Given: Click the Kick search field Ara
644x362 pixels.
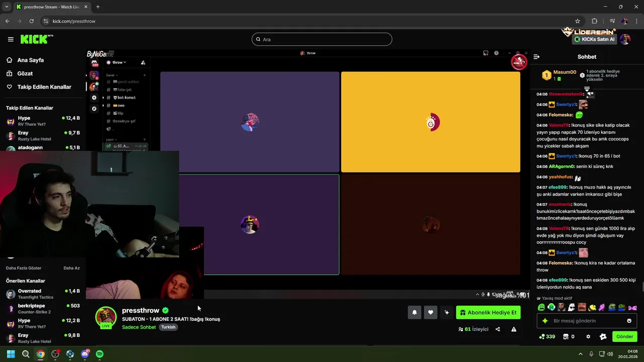Looking at the screenshot, I should [322, 39].
